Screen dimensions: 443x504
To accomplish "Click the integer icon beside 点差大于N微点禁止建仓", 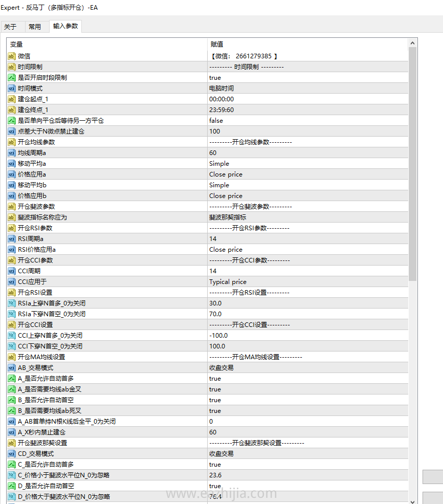I will click(x=12, y=131).
